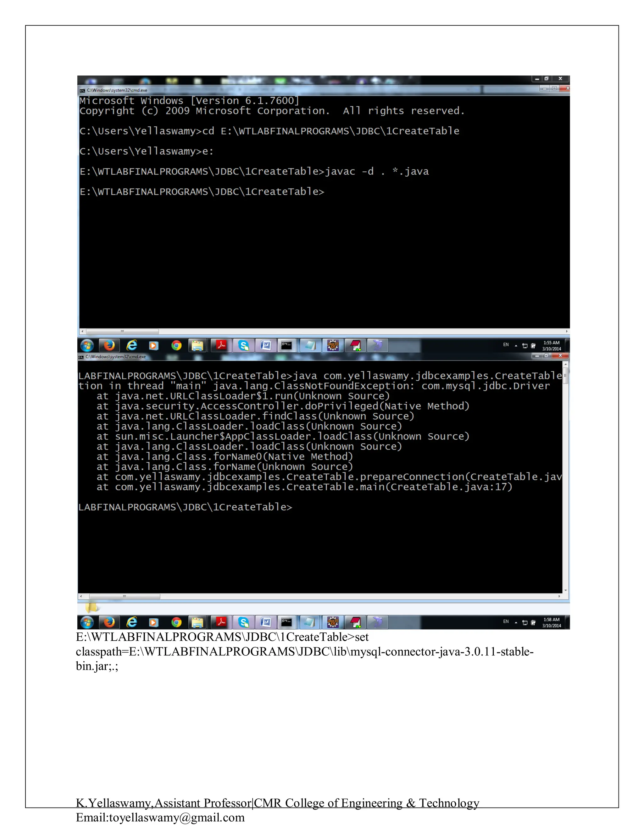
Task: Open Skype in the 1:58 AM taskbar
Action: click(243, 622)
